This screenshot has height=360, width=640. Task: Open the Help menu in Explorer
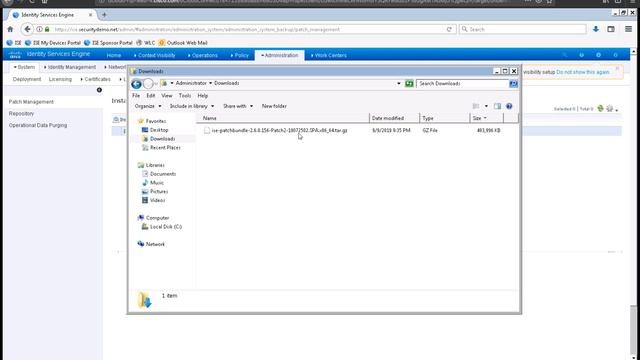tap(203, 96)
